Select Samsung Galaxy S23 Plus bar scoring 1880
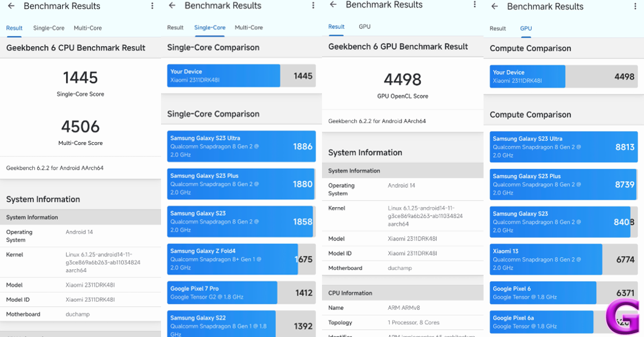Image resolution: width=644 pixels, height=337 pixels. click(x=241, y=184)
